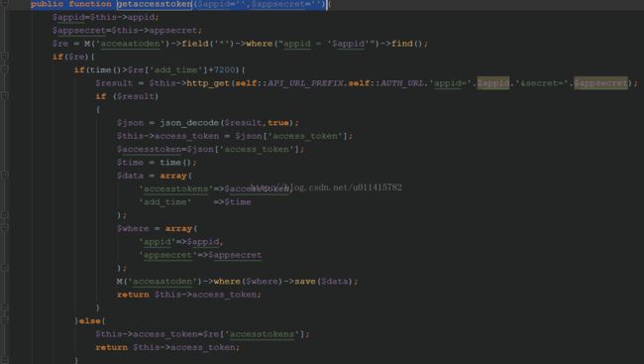Click json_decode function call
This screenshot has height=364, width=644.
coord(189,123)
